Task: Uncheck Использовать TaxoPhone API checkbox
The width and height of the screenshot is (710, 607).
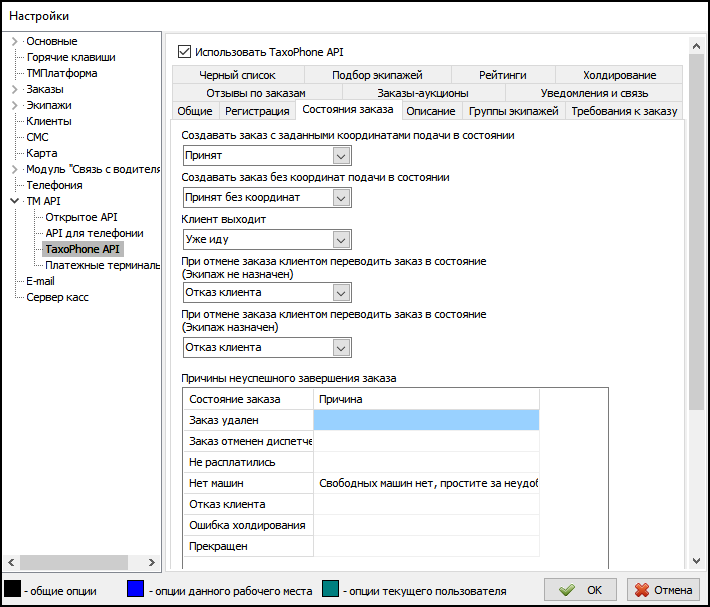Action: 184,52
